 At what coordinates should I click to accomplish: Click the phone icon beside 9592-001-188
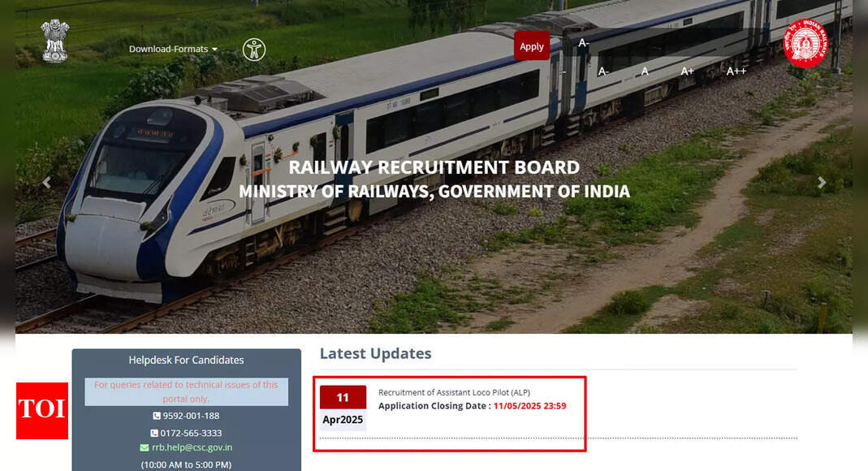click(157, 416)
